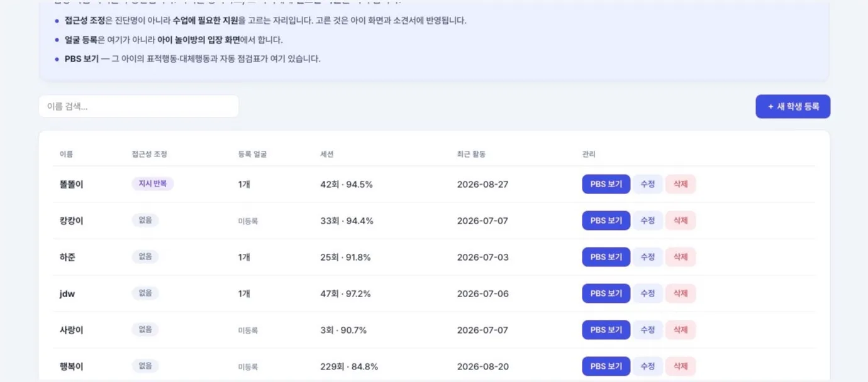
Task: Click 하준's 1개 registered face count
Action: click(x=244, y=257)
